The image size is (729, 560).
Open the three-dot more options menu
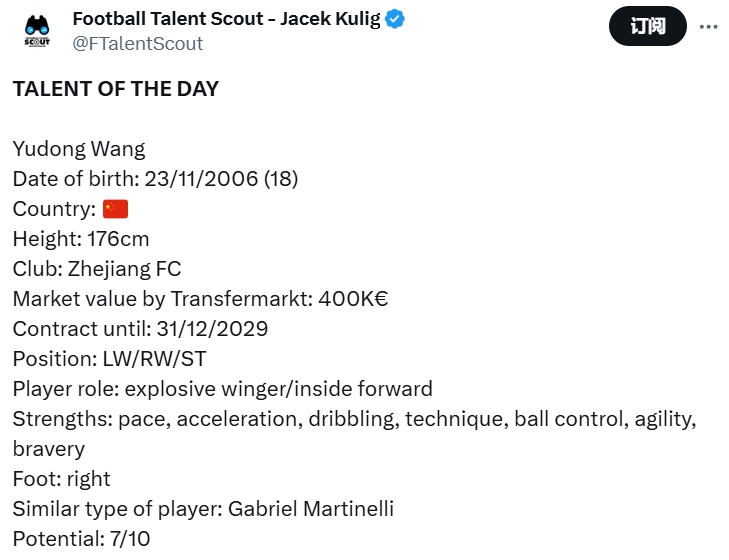coord(708,26)
